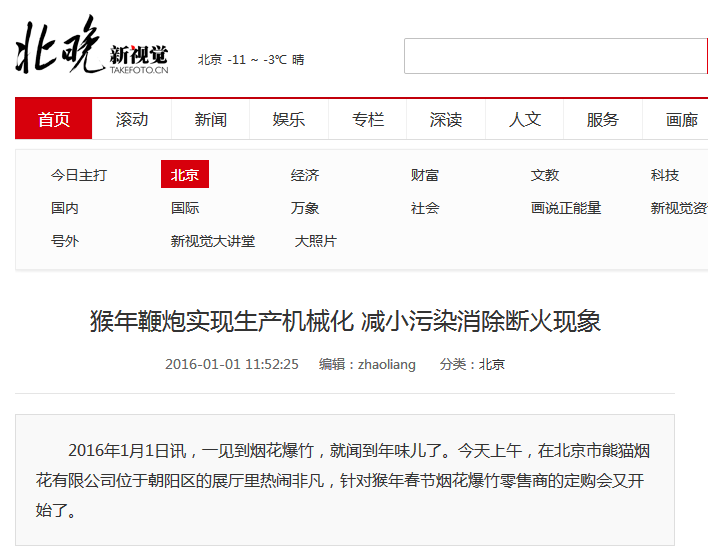Select the 人文 navigation tab
This screenshot has width=708, height=554.
[525, 119]
